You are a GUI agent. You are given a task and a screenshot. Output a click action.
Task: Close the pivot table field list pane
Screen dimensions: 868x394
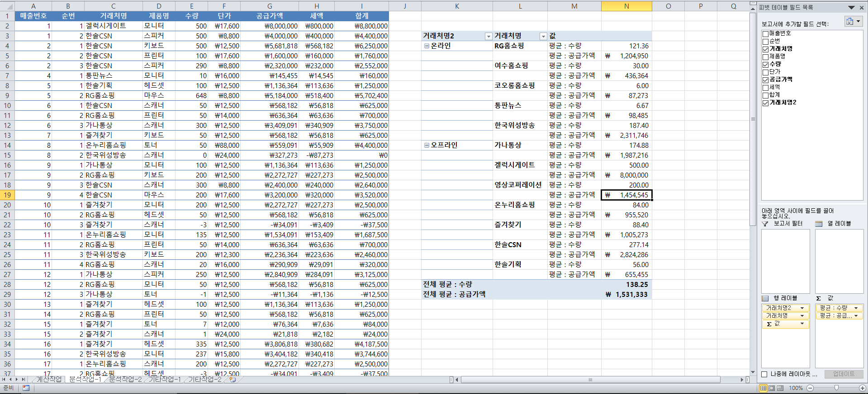[x=862, y=7]
